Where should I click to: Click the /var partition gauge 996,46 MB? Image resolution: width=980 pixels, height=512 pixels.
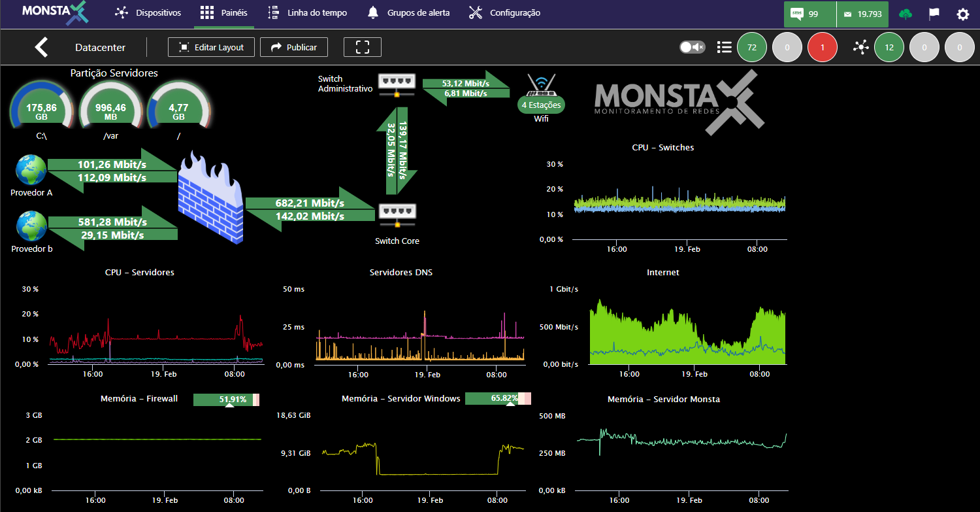point(110,106)
